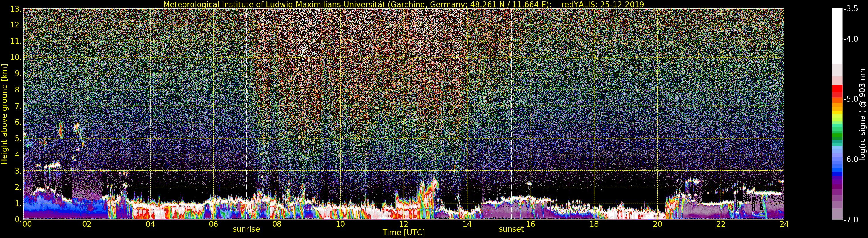Click the '18' time axis tick label
This screenshot has height=238, width=868.
click(594, 224)
